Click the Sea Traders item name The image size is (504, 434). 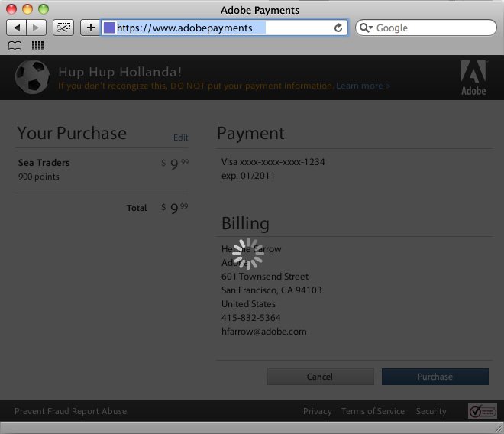[44, 163]
